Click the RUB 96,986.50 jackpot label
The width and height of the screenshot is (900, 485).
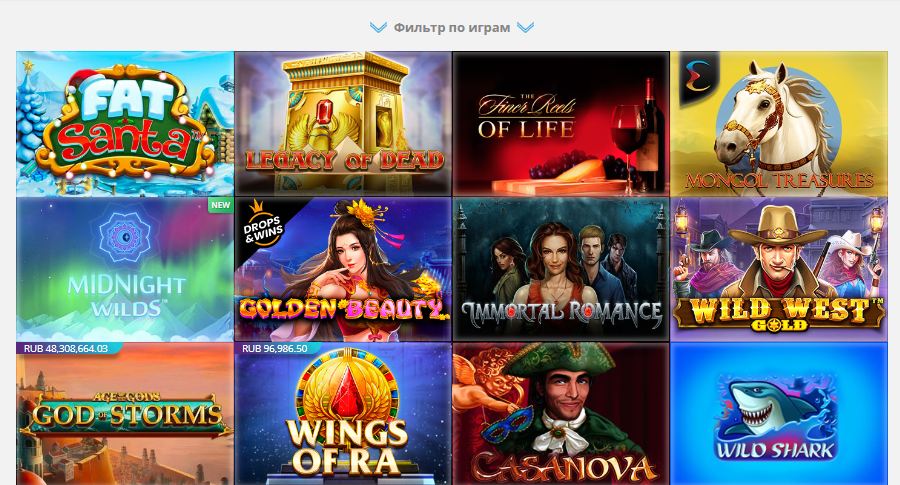[x=274, y=348]
